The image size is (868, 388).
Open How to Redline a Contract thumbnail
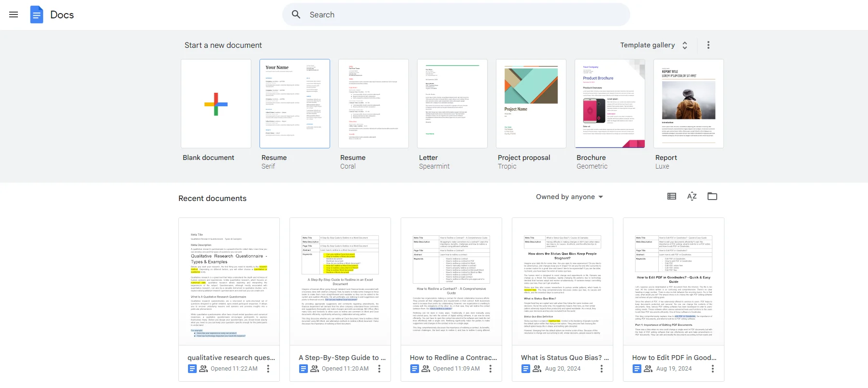point(451,282)
